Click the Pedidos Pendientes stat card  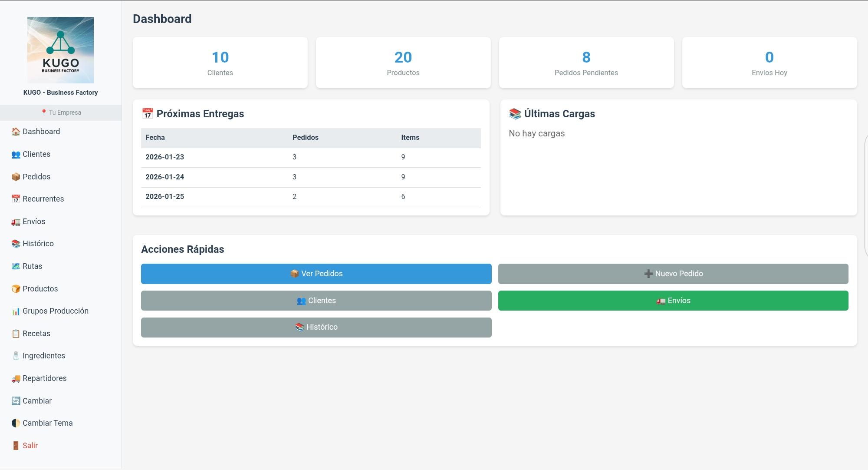(x=586, y=63)
